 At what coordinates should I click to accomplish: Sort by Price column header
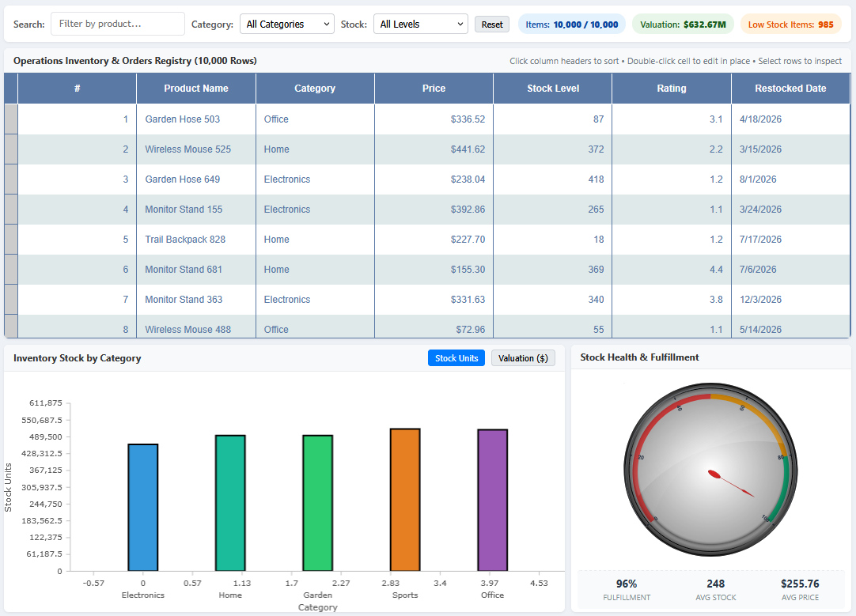pos(434,89)
